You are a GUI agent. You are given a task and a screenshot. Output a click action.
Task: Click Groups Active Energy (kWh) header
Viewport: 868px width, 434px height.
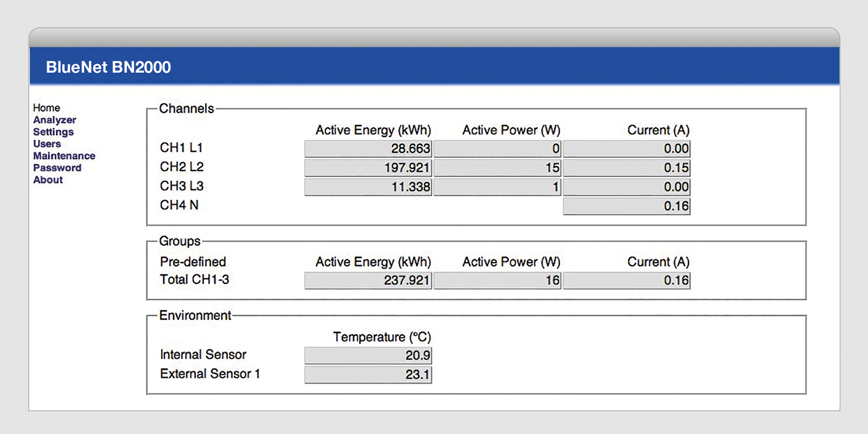pos(373,262)
